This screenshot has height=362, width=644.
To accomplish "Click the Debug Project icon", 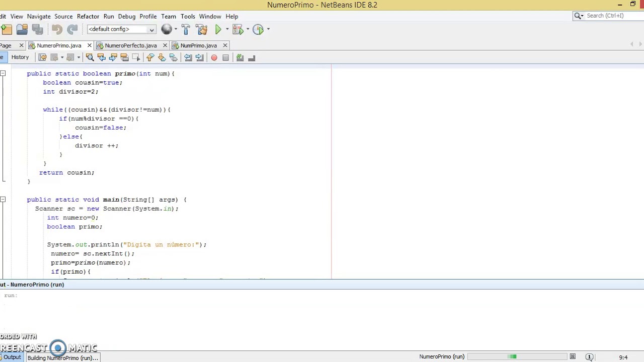I will click(237, 30).
